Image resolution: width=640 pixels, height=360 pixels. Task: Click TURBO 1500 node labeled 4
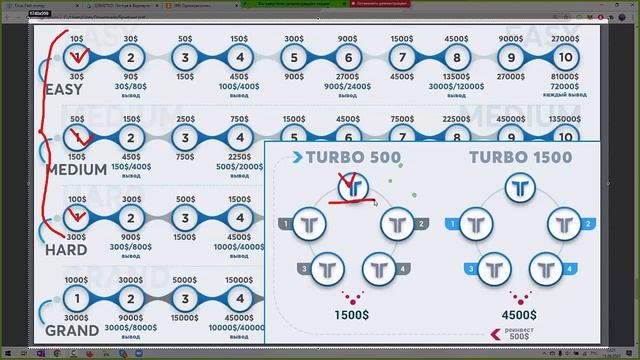point(546,269)
